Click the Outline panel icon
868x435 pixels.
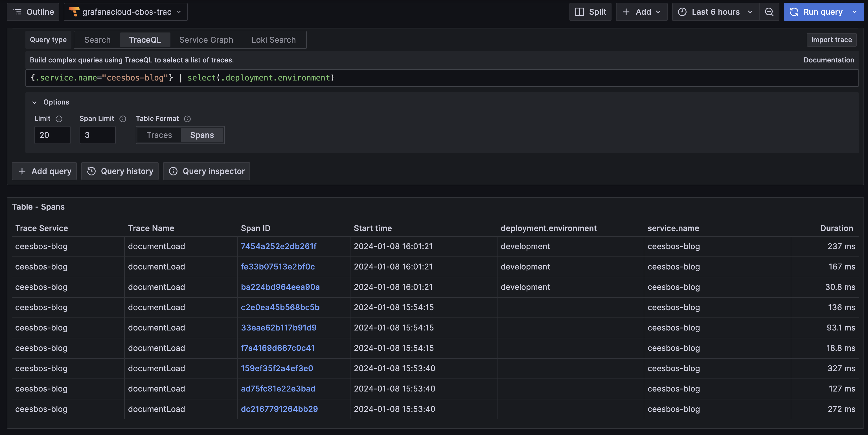pos(17,11)
